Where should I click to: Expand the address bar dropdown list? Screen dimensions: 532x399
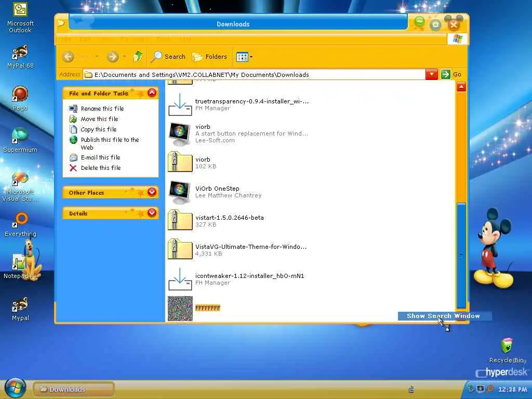pos(431,74)
